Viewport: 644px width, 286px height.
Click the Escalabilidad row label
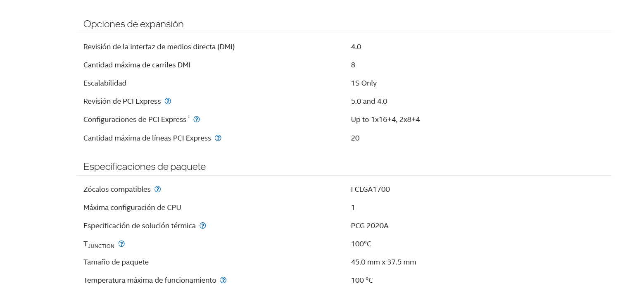pos(105,83)
